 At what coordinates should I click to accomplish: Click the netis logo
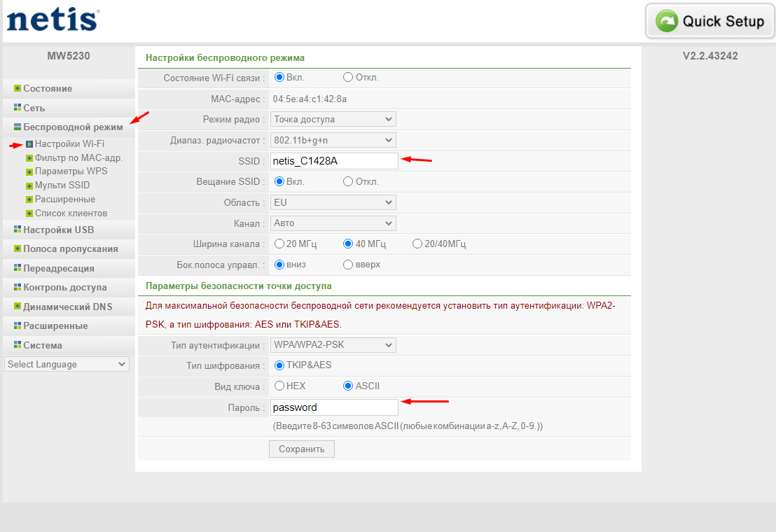(52, 19)
